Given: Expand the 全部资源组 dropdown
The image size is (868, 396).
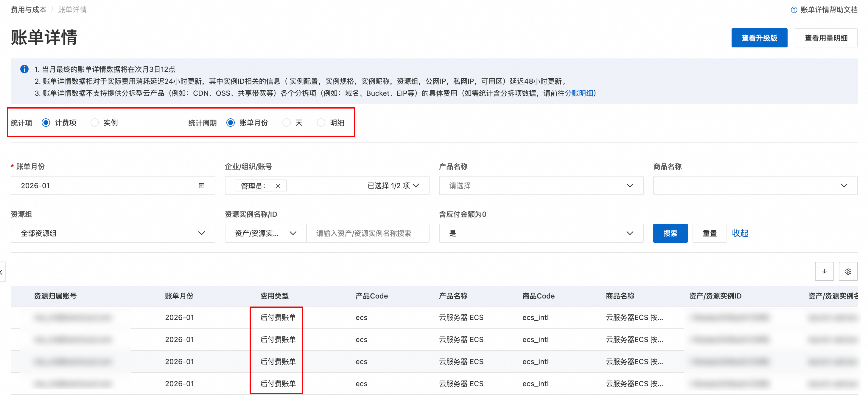Looking at the screenshot, I should pos(113,233).
